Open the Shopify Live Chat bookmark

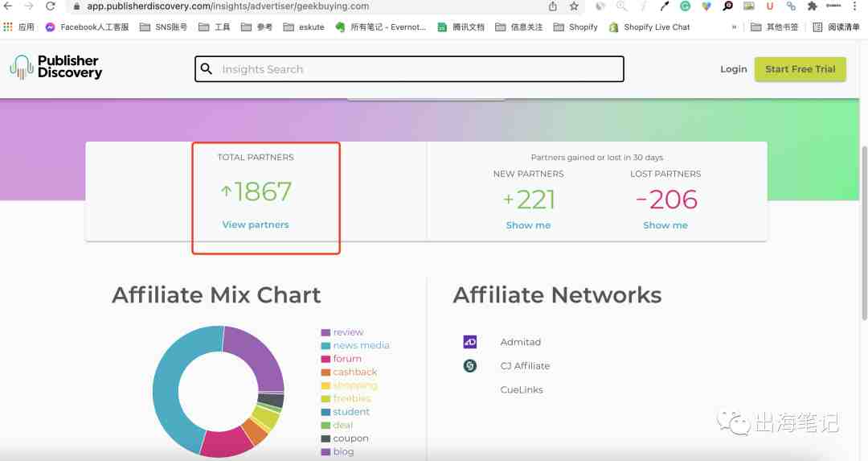pos(649,27)
